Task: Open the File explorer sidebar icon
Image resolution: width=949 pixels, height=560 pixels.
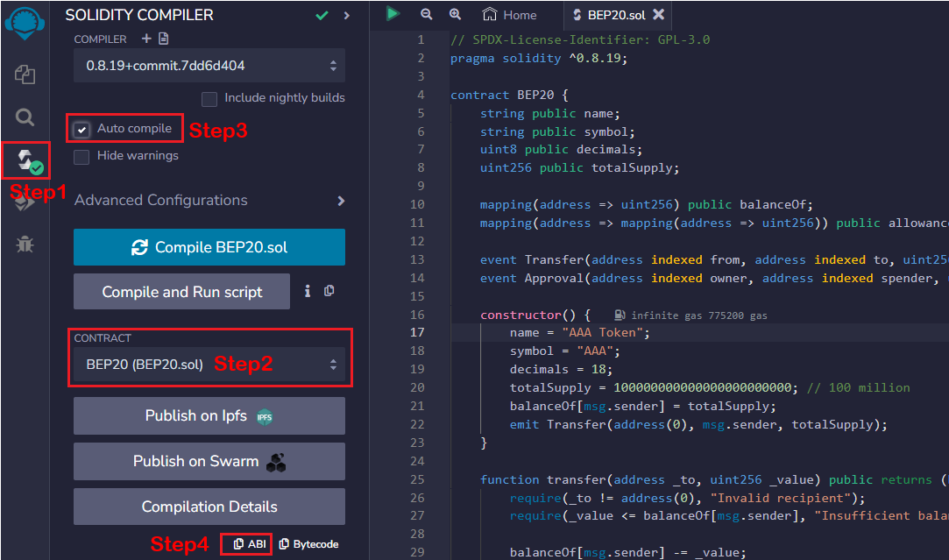Action: [x=25, y=74]
